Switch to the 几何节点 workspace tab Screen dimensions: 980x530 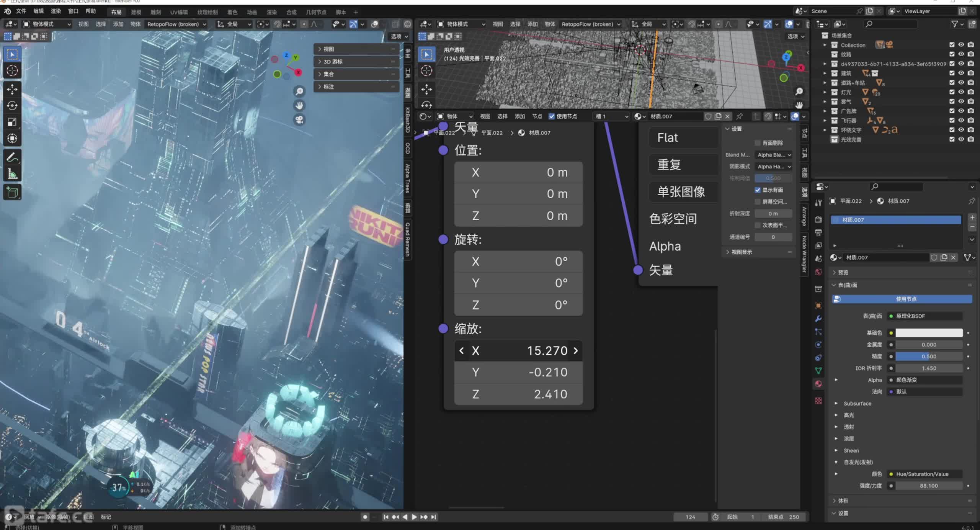316,12
